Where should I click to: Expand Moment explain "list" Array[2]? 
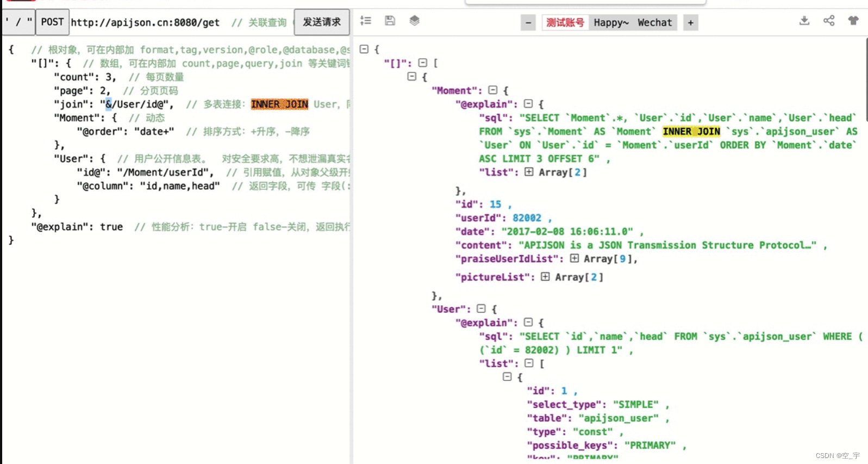tap(529, 172)
